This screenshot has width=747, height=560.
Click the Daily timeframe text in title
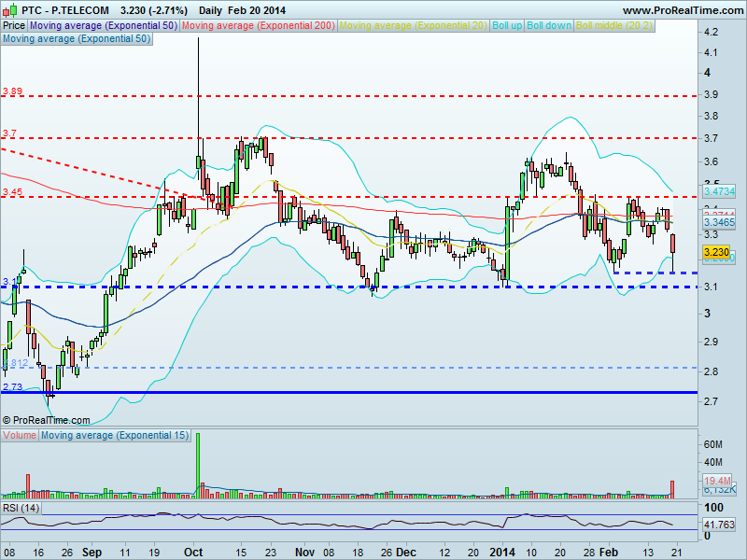(x=211, y=10)
